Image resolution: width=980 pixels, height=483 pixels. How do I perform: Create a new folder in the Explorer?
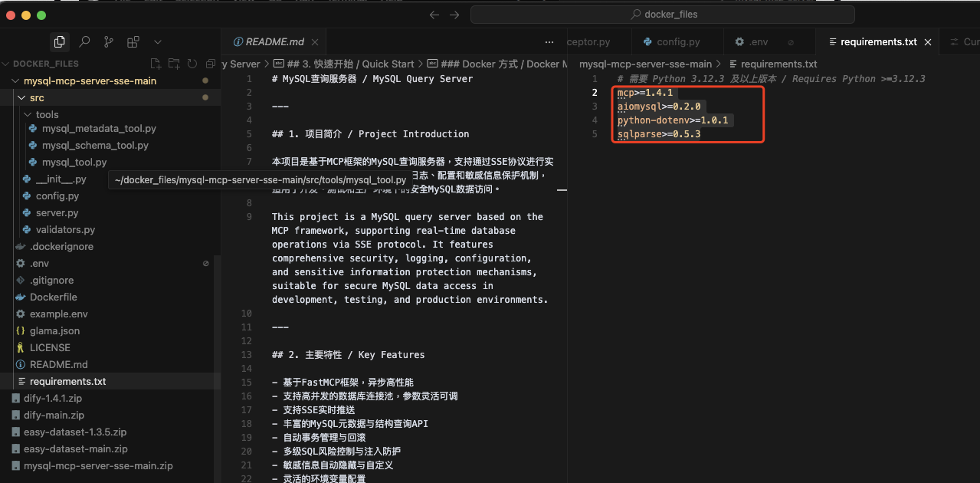pos(174,64)
